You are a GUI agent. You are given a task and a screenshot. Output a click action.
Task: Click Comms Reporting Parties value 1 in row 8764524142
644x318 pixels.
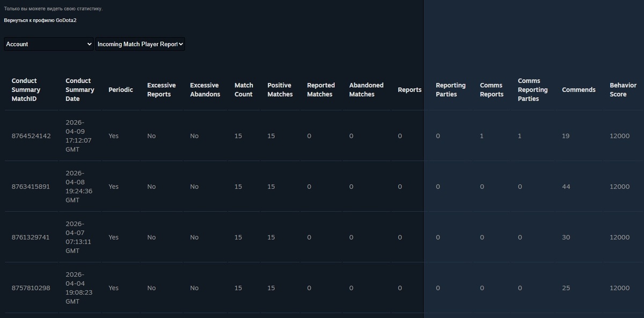coord(519,136)
